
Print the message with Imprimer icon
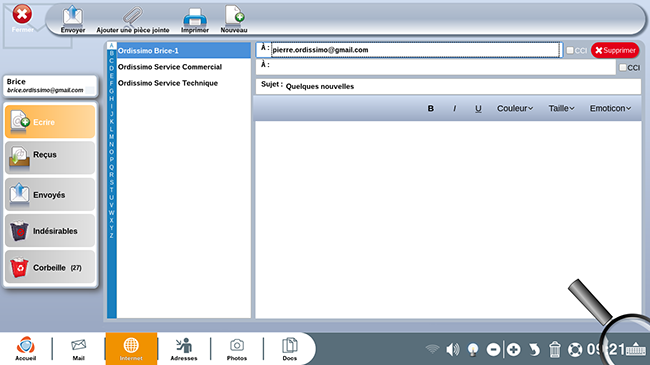click(195, 19)
